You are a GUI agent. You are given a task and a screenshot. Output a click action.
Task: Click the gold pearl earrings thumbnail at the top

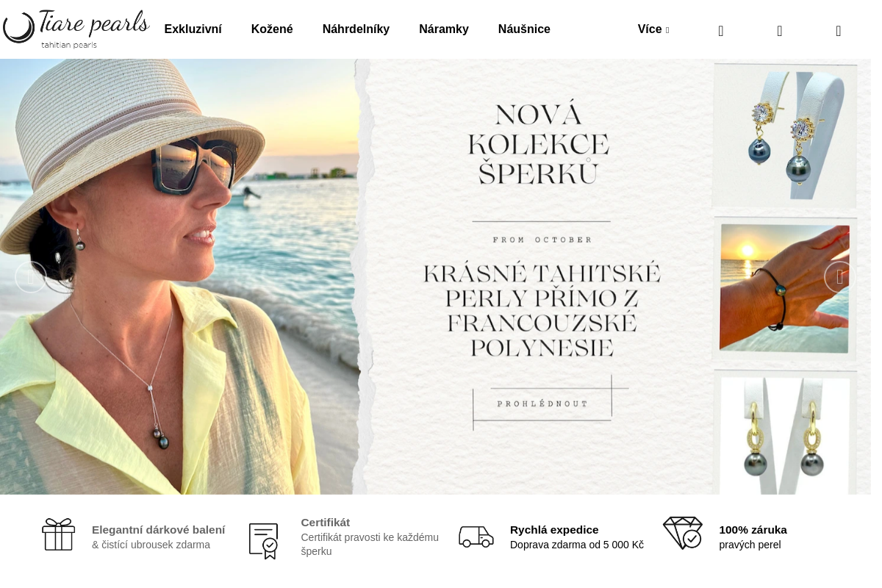[x=785, y=136]
